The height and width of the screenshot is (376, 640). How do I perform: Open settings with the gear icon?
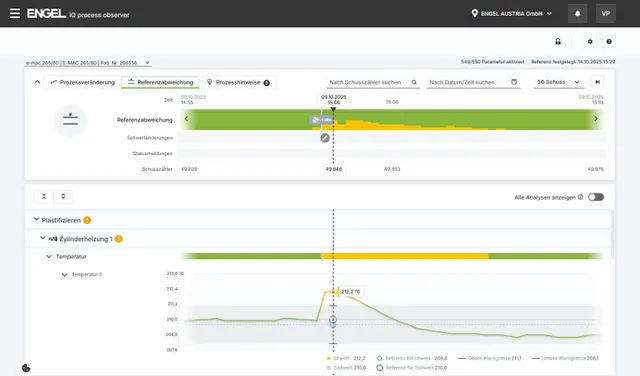(x=590, y=41)
